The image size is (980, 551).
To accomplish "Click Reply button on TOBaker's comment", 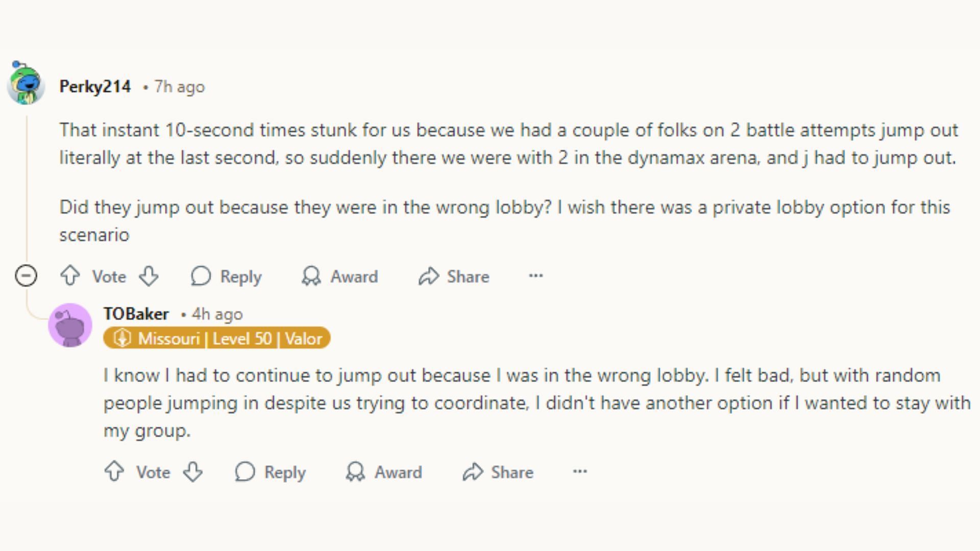I will point(271,471).
